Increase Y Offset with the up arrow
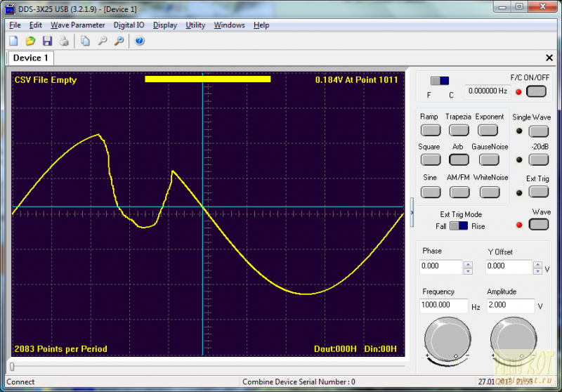This screenshot has width=562, height=392. (x=537, y=264)
